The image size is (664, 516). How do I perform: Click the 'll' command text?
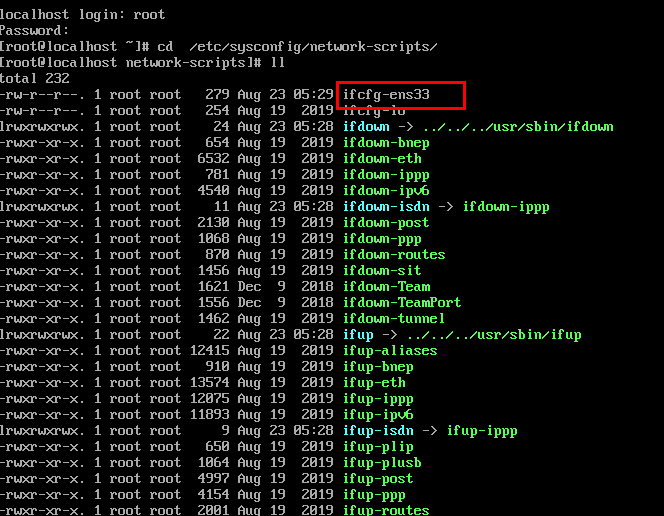pos(278,63)
